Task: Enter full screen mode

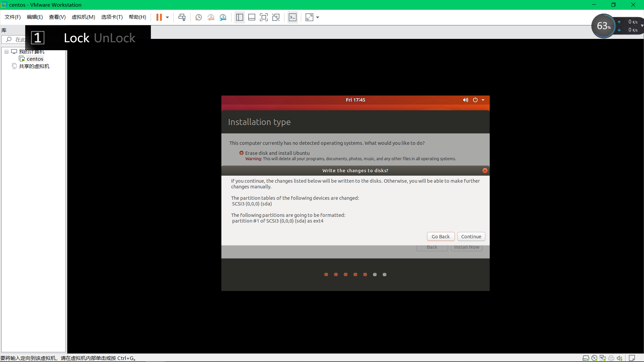Action: tap(264, 17)
